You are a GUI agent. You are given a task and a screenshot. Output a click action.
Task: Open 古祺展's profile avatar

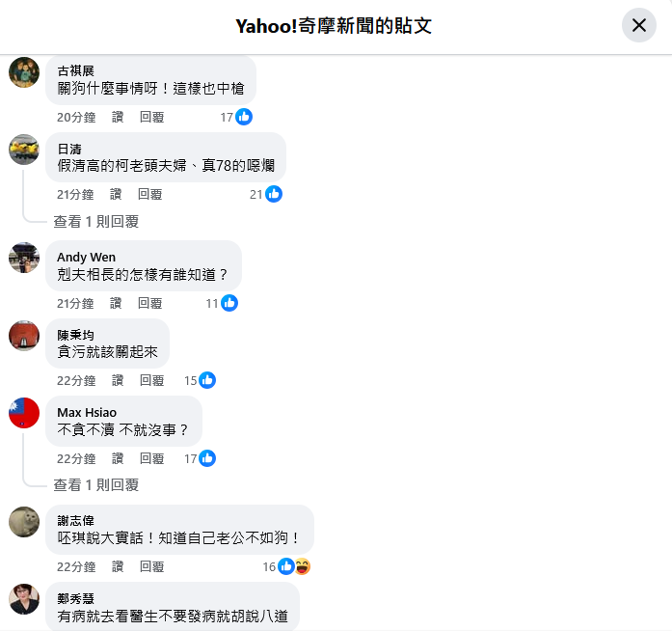tap(24, 72)
